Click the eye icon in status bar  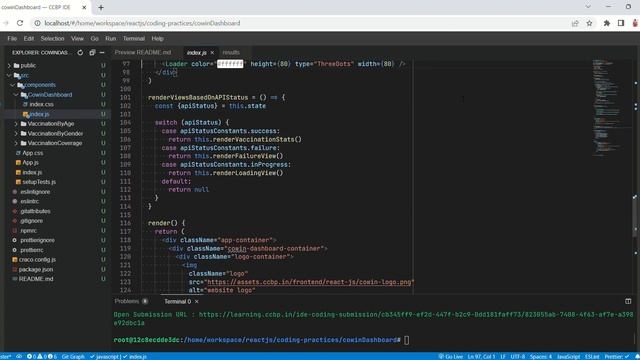pyautogui.click(x=19, y=356)
